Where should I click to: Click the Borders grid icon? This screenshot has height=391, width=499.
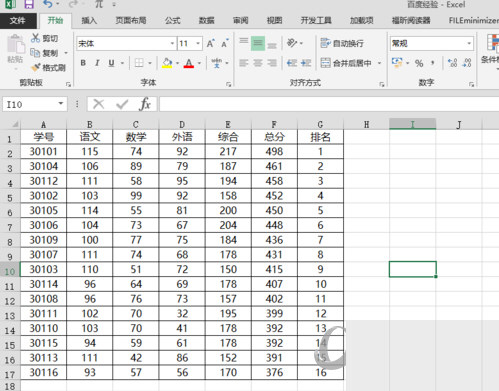(139, 63)
